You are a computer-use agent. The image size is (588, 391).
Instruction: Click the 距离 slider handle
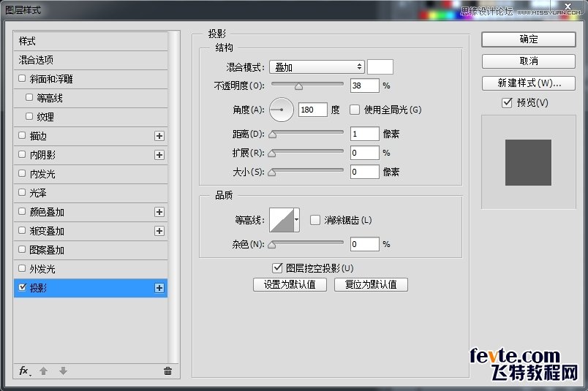pos(273,134)
